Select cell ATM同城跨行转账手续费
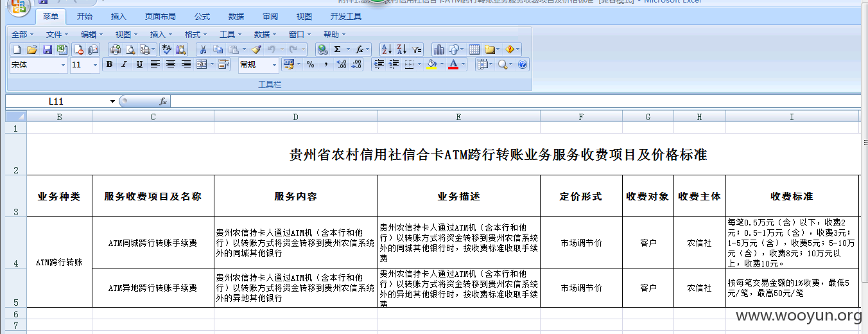 (153, 243)
